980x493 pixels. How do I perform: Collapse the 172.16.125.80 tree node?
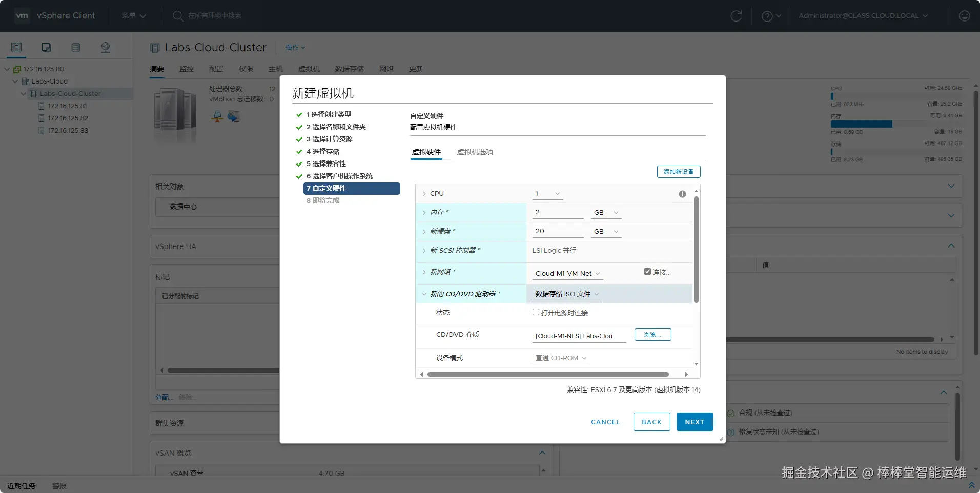[x=7, y=69]
